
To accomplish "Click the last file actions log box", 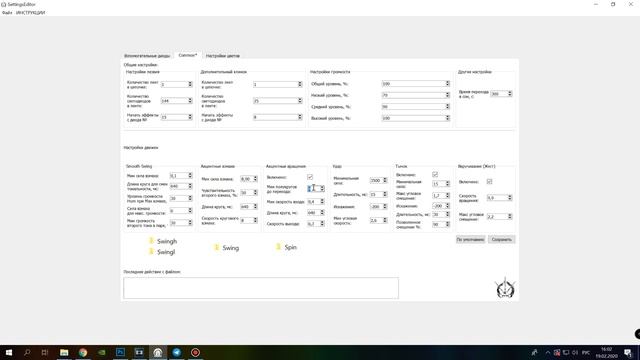I will coord(261,288).
